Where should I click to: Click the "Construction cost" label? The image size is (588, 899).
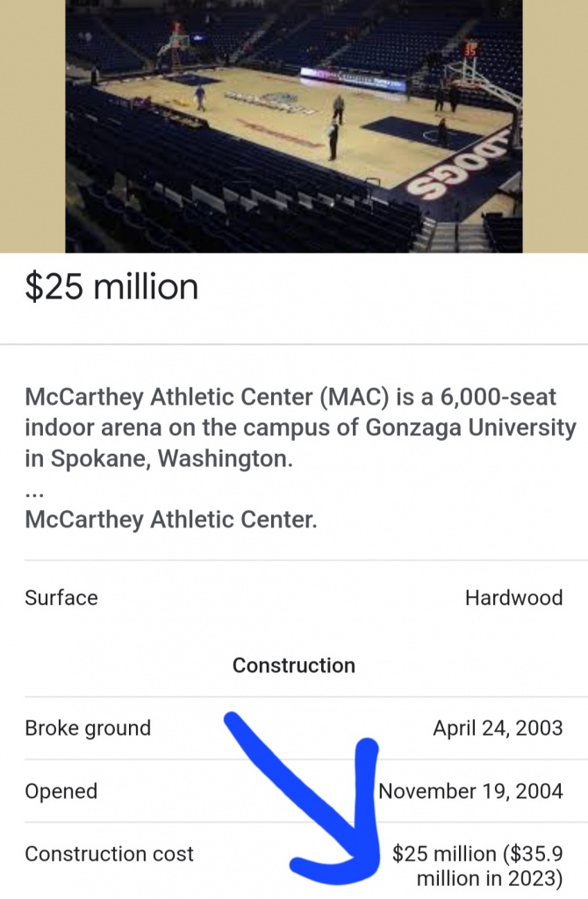[109, 853]
